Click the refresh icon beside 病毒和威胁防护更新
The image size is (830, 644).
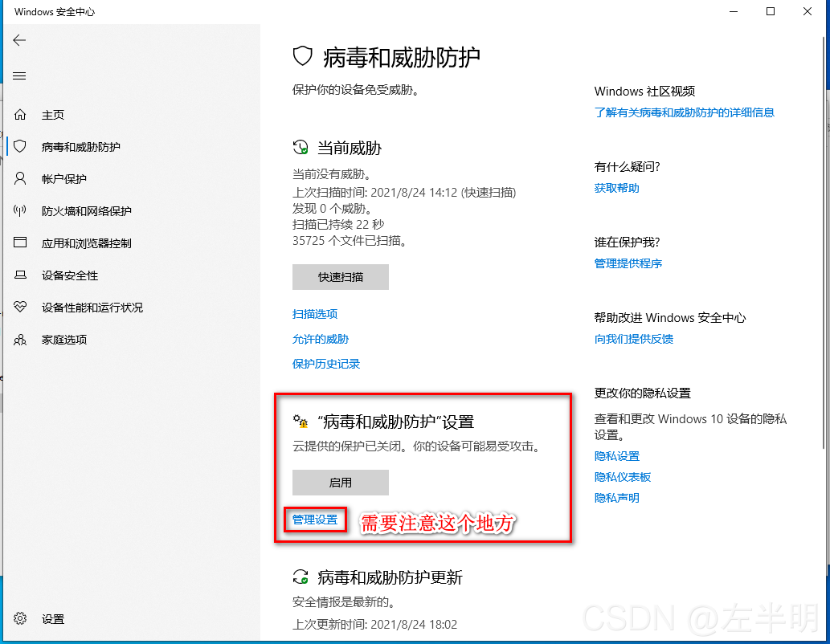[x=301, y=577]
